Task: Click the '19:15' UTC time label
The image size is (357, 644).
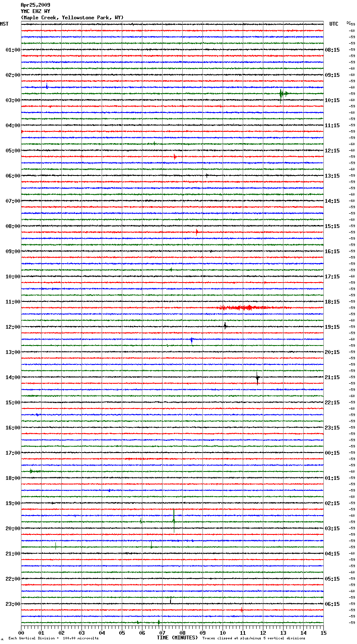Action: [332, 327]
